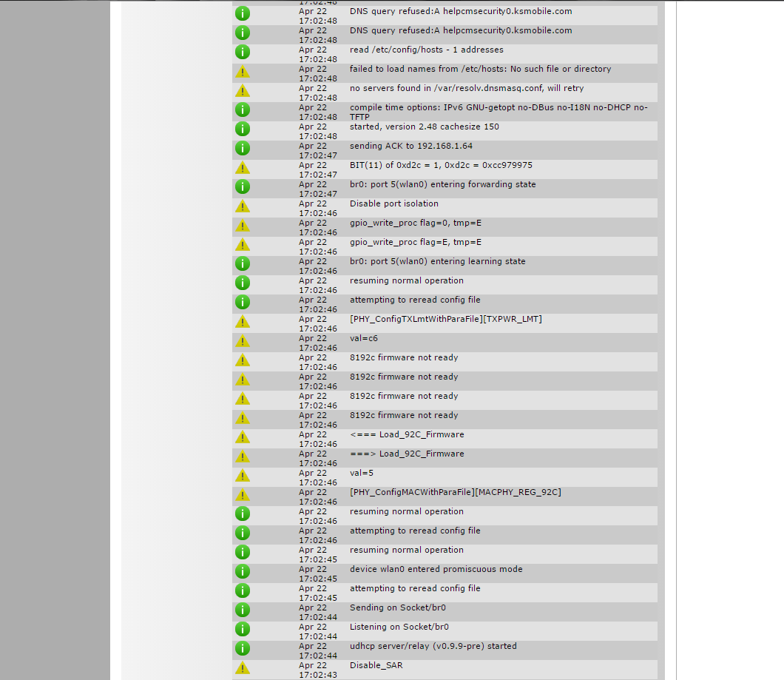Select '[PHY_ConfigTXLmtWithParaFile][TXPWR_LMT]' text
Screen dimensions: 784x680
tap(445, 319)
